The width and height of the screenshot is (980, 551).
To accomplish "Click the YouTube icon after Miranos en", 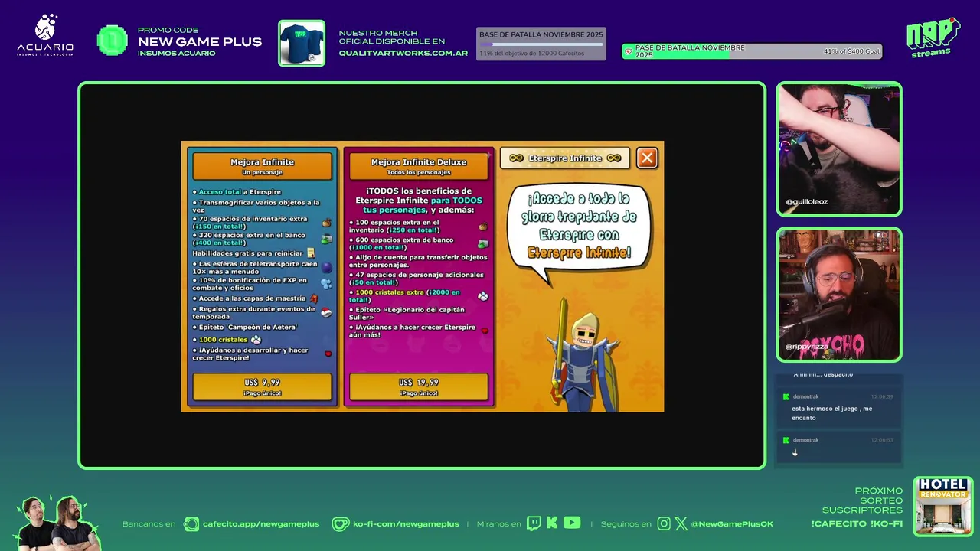I will click(572, 523).
